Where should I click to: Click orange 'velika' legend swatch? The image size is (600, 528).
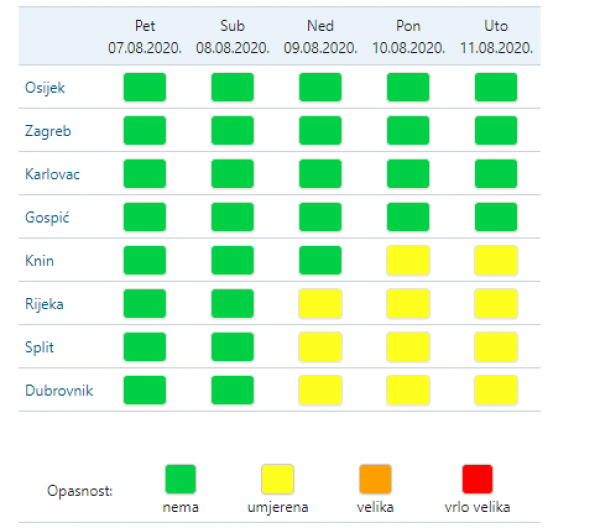coord(375,479)
